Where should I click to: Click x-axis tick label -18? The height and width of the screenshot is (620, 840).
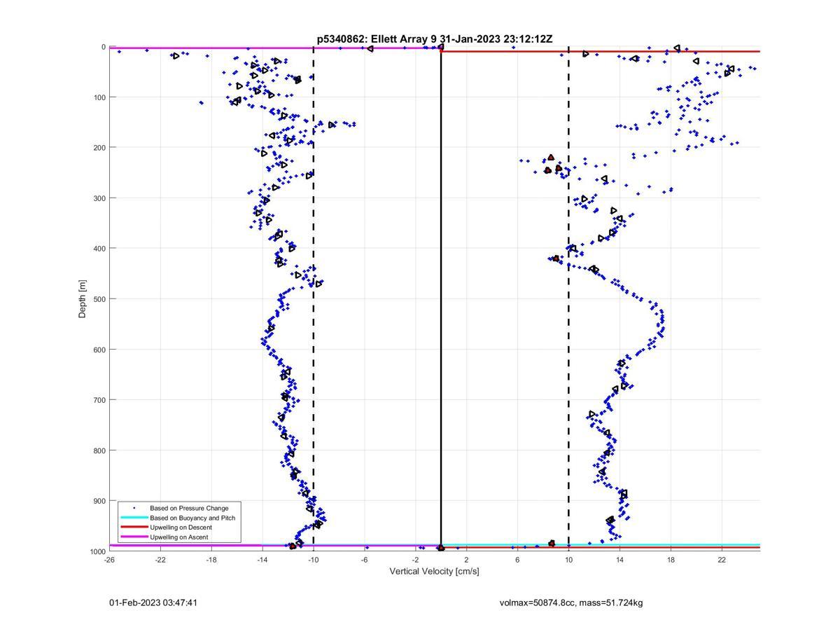[211, 560]
